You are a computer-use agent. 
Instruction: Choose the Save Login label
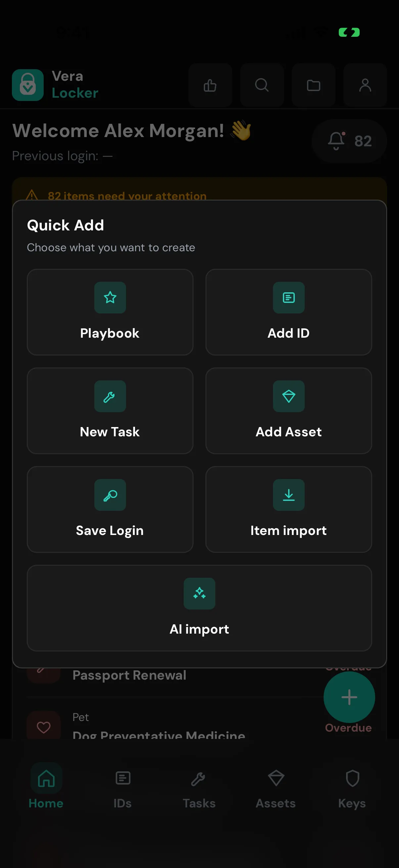coord(110,531)
